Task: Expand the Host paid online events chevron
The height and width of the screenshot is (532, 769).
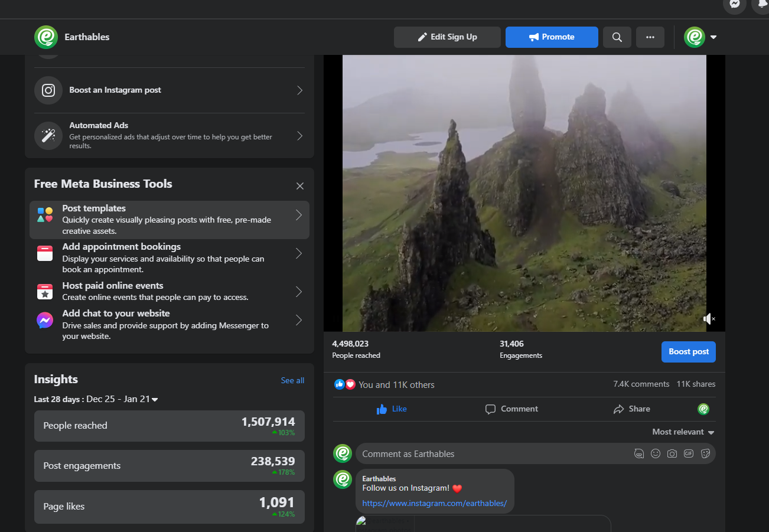Action: point(299,292)
